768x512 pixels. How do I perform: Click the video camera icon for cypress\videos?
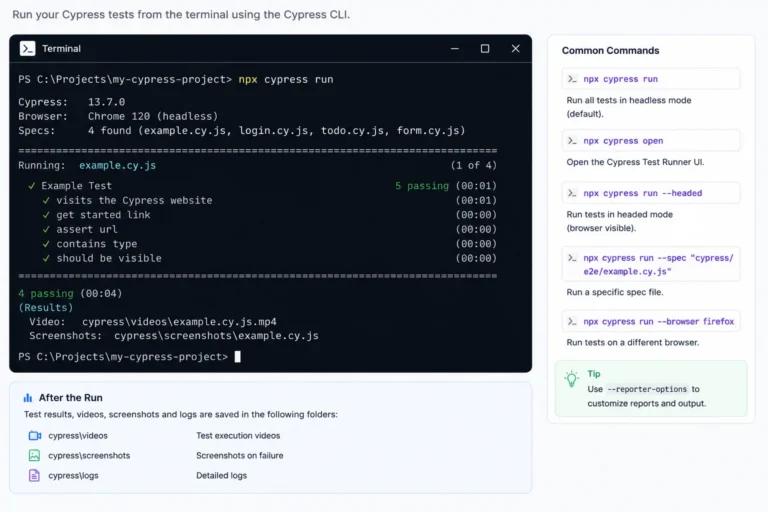point(35,436)
